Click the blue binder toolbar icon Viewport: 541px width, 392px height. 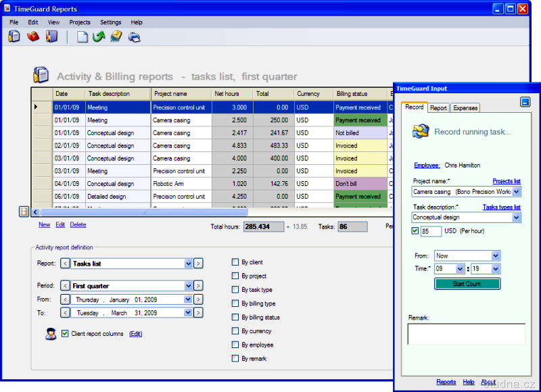pyautogui.click(x=51, y=36)
